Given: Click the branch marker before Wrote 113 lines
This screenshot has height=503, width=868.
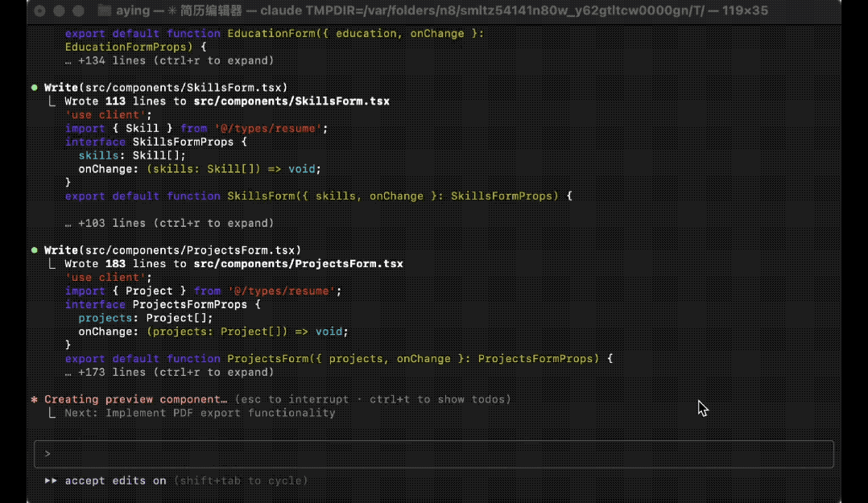Looking at the screenshot, I should pyautogui.click(x=52, y=101).
